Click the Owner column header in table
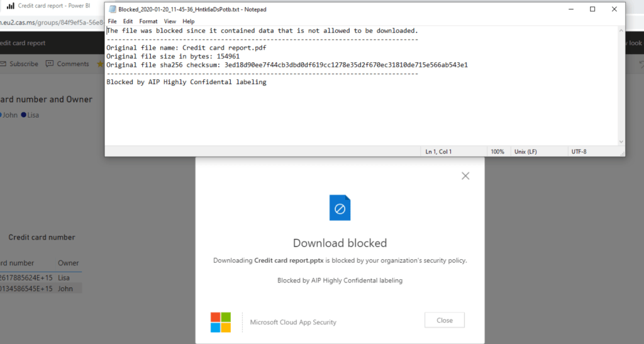The width and height of the screenshot is (644, 344). (x=69, y=263)
